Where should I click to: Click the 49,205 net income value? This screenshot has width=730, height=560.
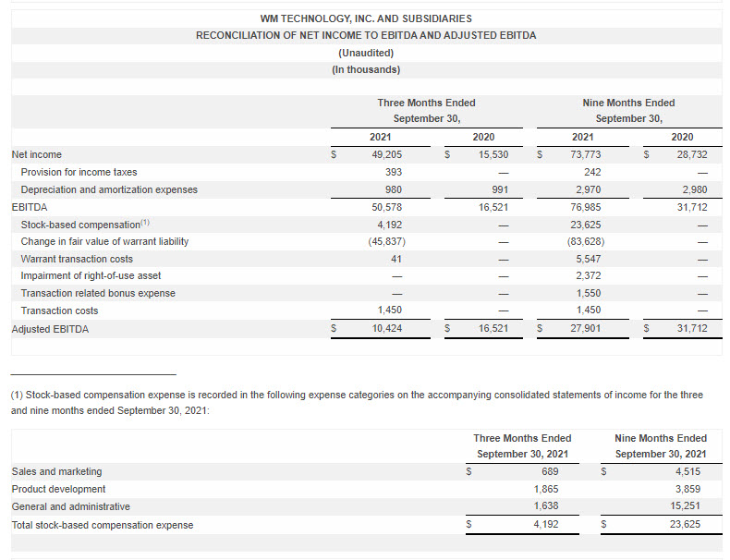(386, 154)
